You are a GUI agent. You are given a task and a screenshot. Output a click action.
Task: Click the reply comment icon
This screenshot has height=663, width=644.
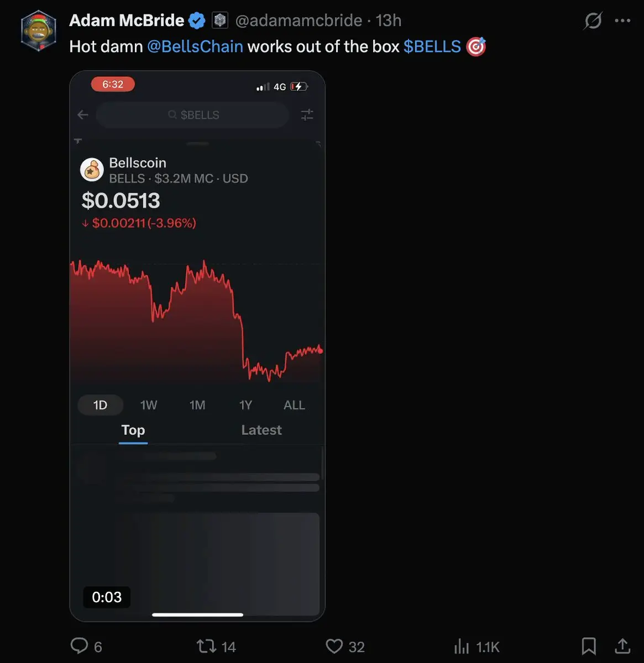(x=80, y=646)
